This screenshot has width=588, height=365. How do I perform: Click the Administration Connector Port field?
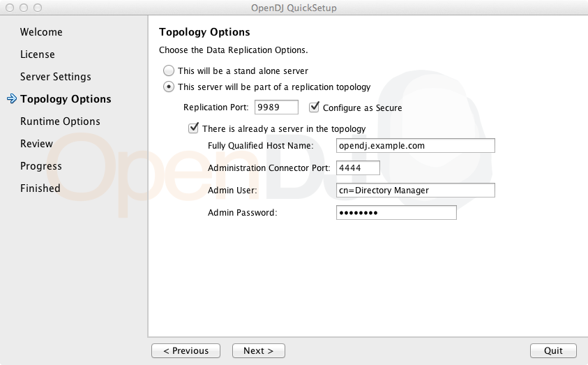pyautogui.click(x=358, y=167)
